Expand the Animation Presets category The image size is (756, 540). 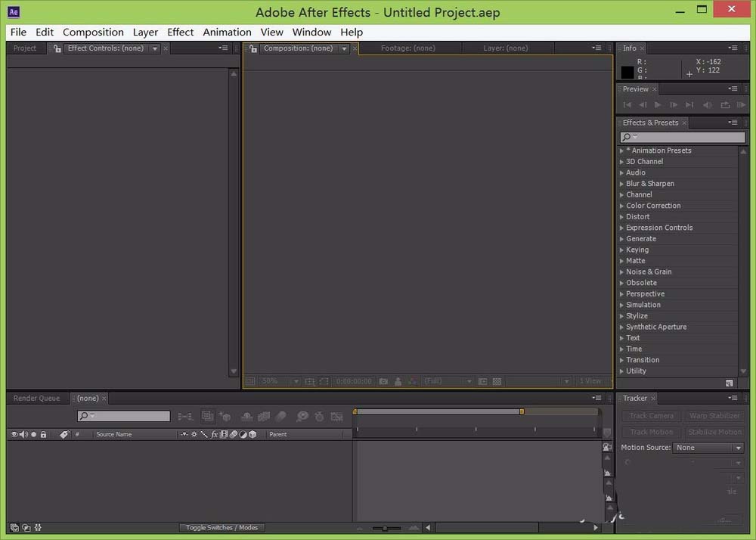(621, 151)
